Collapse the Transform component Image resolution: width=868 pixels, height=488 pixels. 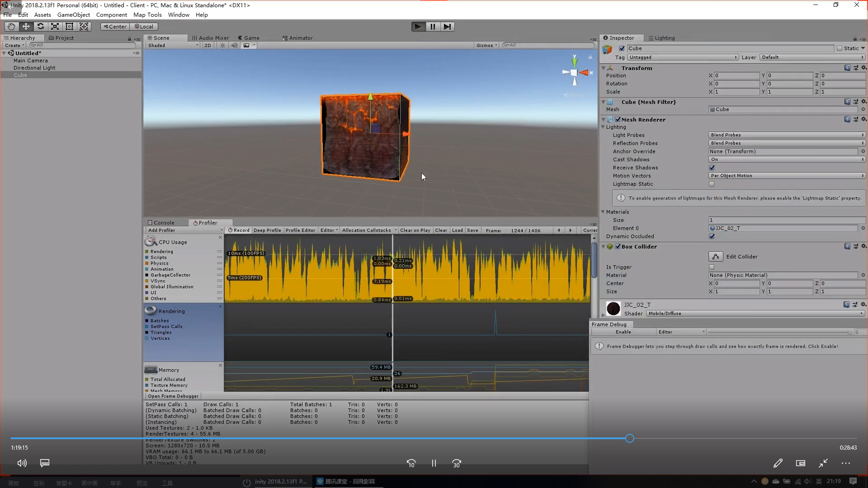click(x=603, y=68)
